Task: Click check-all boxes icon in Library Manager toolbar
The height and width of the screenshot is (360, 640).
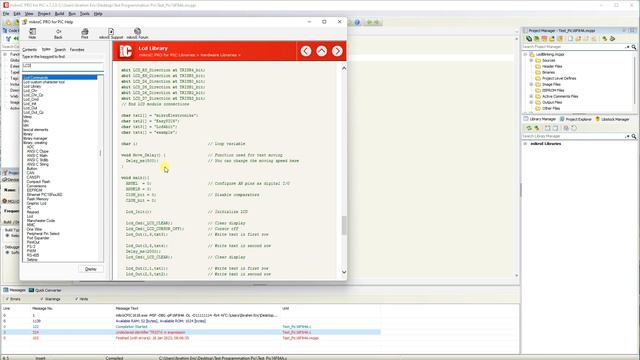Action: point(547,128)
